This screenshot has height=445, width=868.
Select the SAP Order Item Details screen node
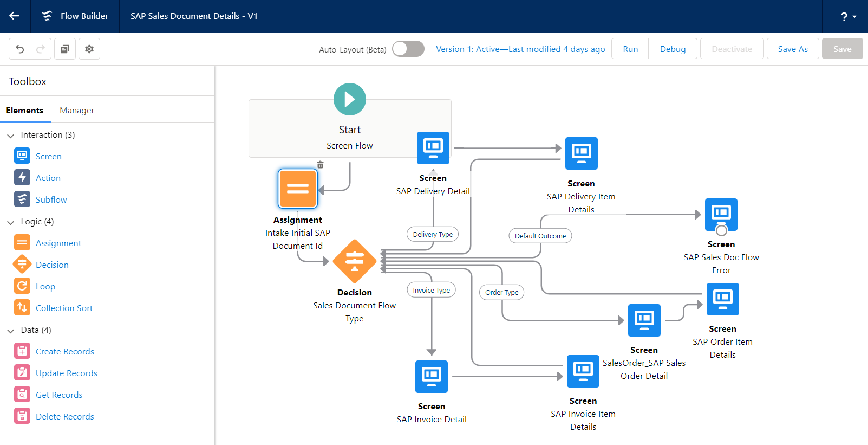point(723,299)
